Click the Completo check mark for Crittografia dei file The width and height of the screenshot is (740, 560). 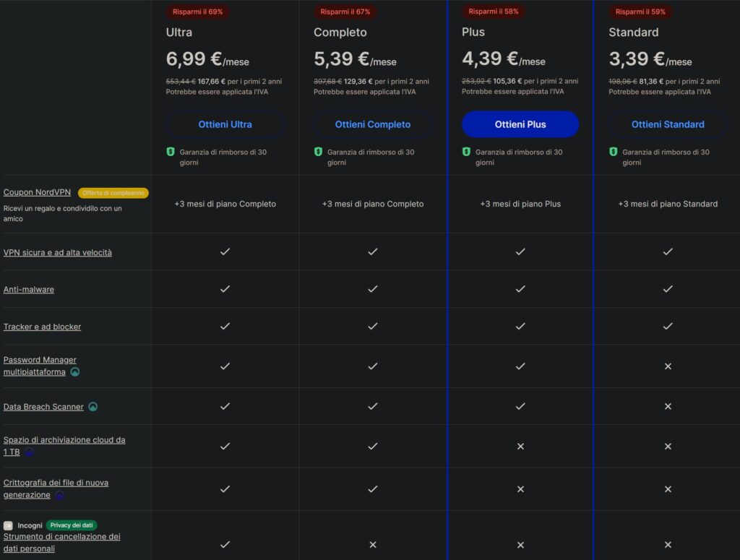pos(373,489)
